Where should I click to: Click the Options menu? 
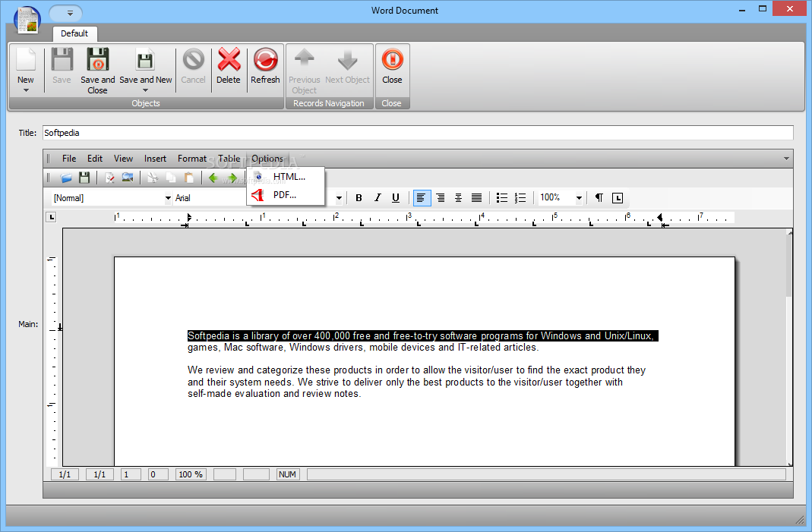(x=267, y=159)
